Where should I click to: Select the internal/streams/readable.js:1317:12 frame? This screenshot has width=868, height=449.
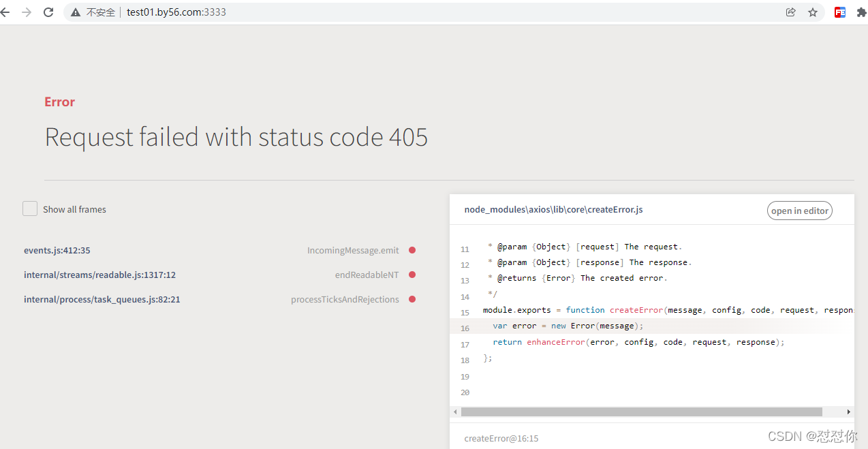(x=100, y=275)
